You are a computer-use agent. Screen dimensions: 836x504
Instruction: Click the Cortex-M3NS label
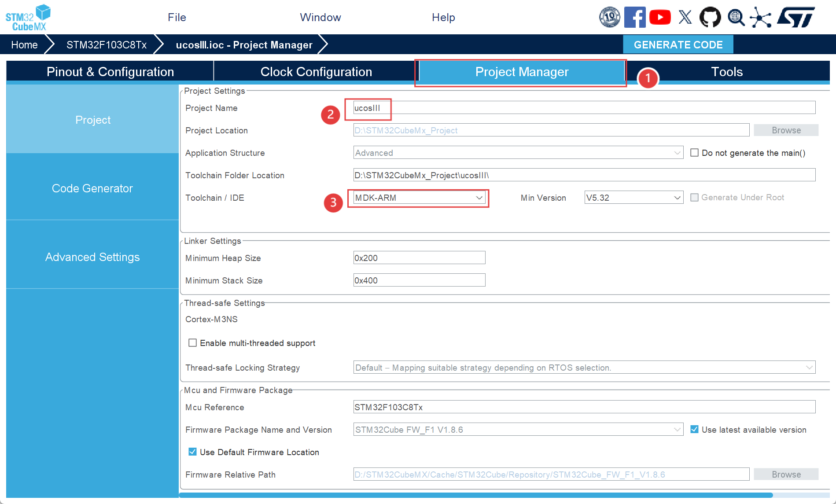point(211,319)
